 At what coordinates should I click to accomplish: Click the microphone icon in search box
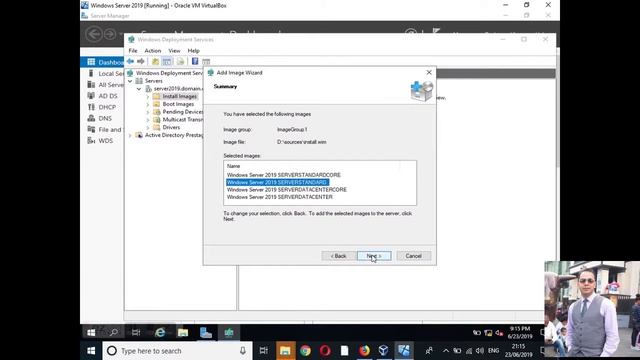pyautogui.click(x=243, y=351)
